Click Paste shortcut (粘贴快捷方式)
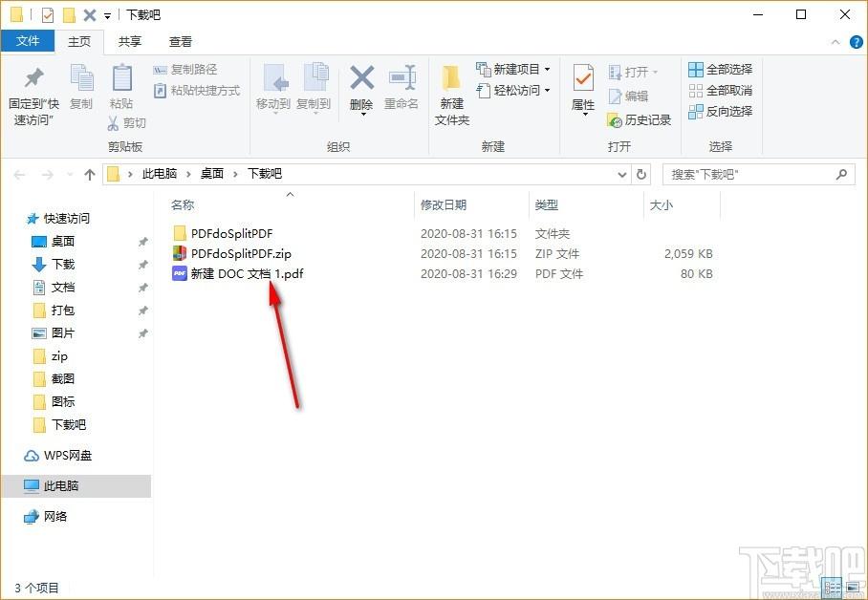This screenshot has height=600, width=868. [197, 90]
